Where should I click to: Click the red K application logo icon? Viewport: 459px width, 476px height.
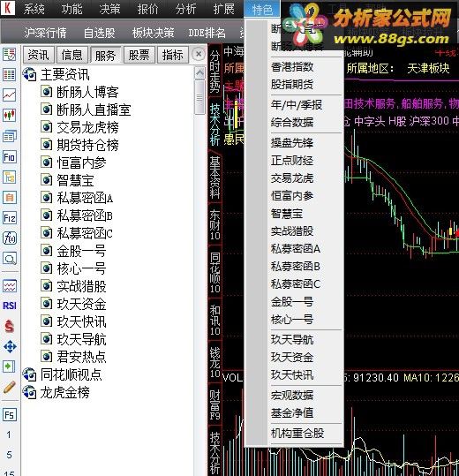8,7
